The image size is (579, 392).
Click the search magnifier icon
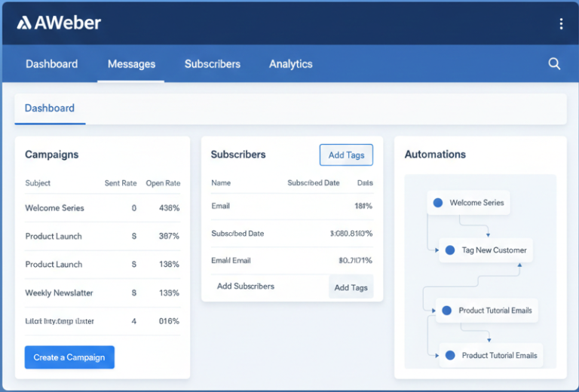click(x=554, y=64)
